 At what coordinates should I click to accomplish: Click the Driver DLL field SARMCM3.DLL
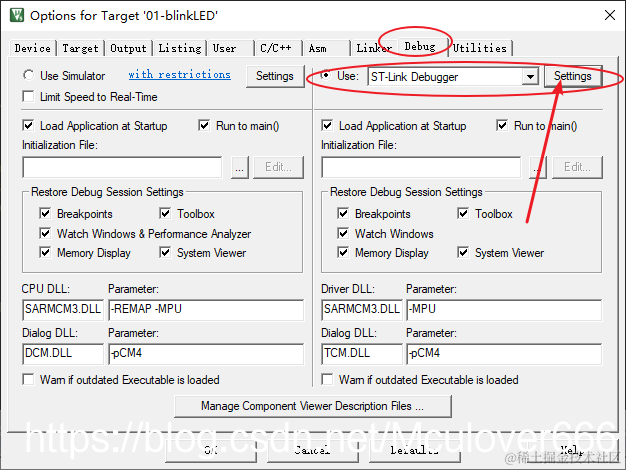(362, 310)
